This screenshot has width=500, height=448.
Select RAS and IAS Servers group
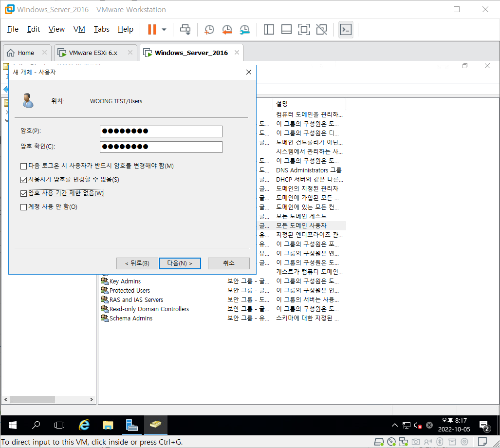click(x=136, y=300)
